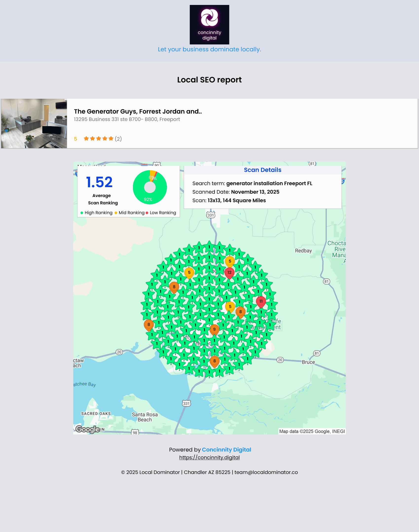Click the tagline Let your business dominate locally

pos(209,49)
